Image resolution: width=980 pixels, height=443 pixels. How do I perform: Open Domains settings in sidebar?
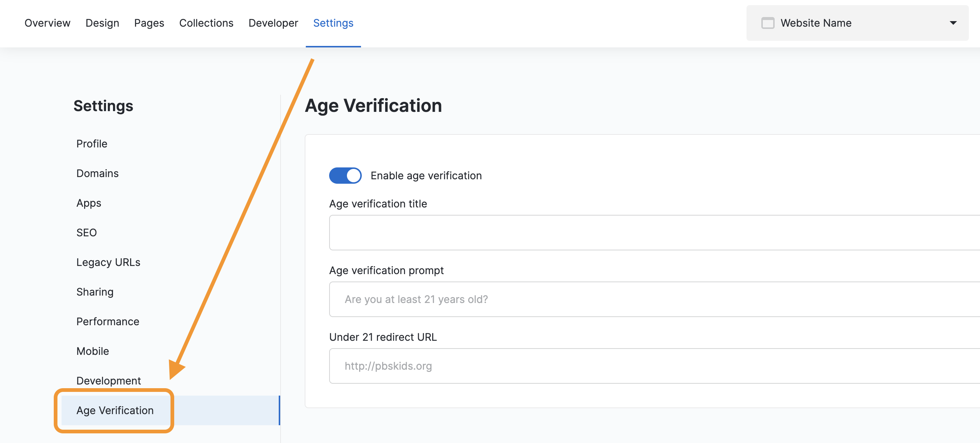97,173
